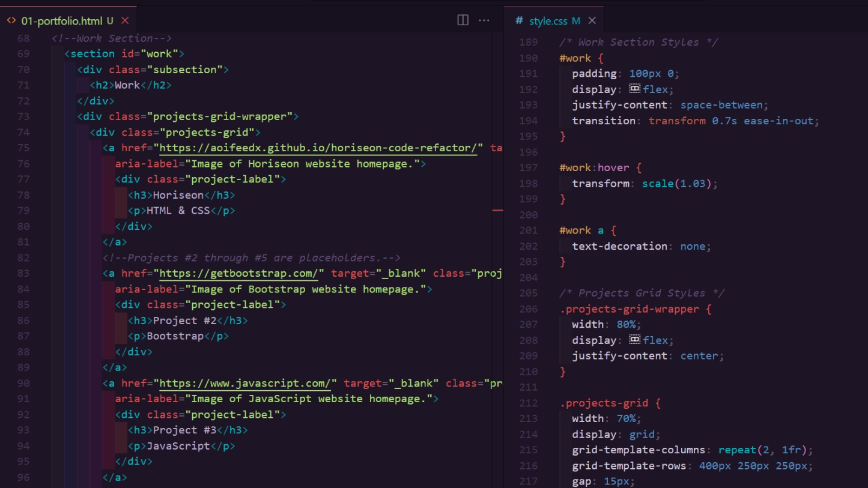The image size is (868, 488).
Task: Click the "projects-grid-wrapper" div tag in HTML
Action: tap(188, 116)
